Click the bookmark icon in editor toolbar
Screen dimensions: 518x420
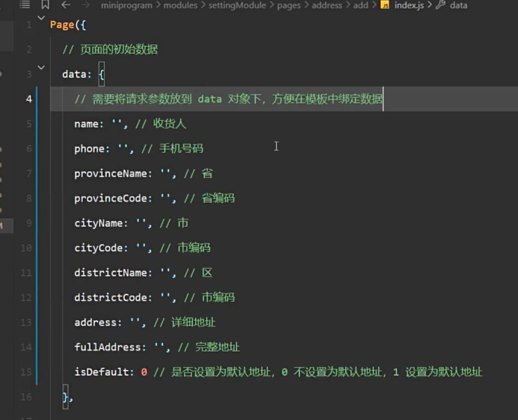click(x=45, y=5)
